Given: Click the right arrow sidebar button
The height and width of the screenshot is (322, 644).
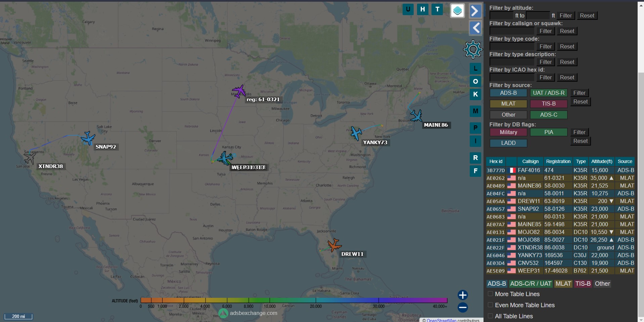Looking at the screenshot, I should tap(475, 11).
